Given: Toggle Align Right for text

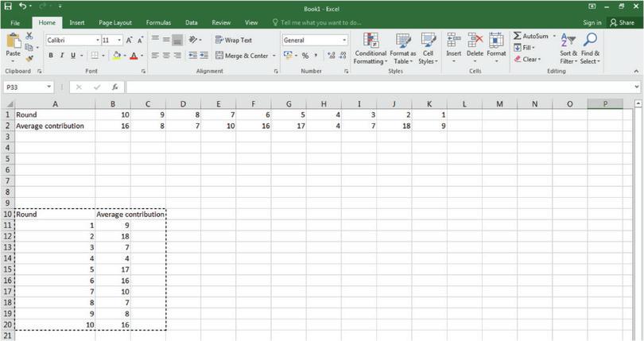Looking at the screenshot, I should pos(177,56).
